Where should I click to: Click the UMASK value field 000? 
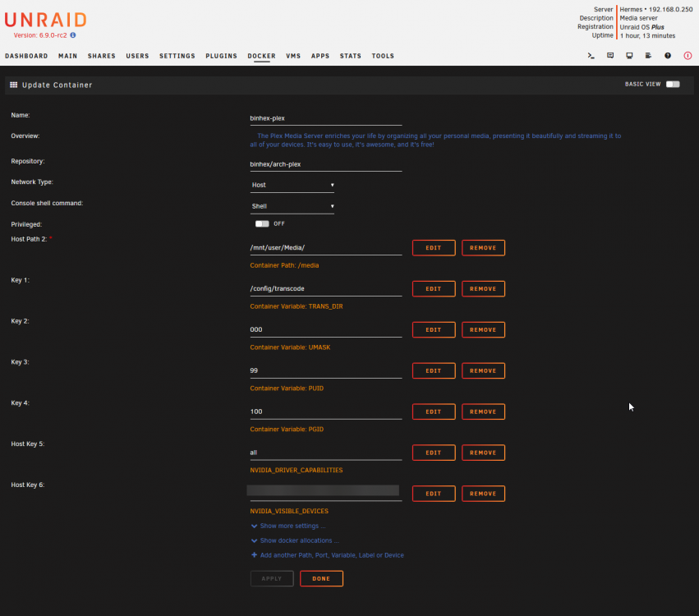tap(326, 330)
